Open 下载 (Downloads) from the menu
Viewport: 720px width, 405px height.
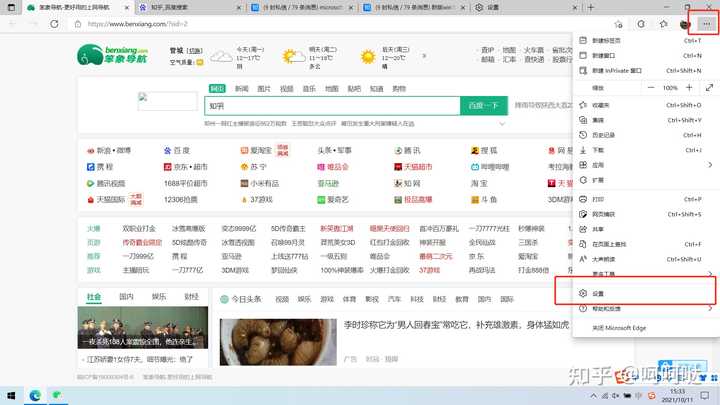click(646, 150)
